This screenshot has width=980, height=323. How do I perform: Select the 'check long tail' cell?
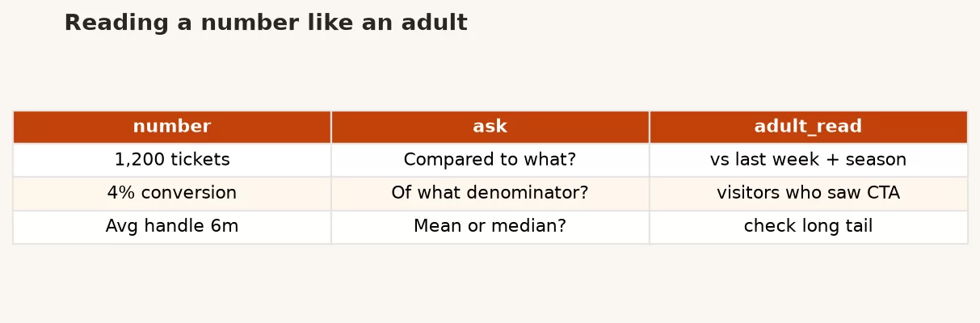(x=809, y=227)
